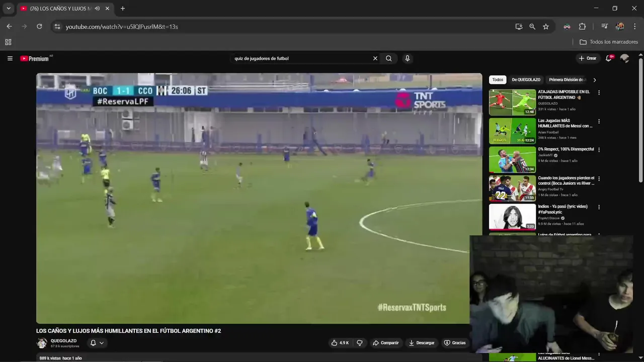644x362 pixels.
Task: Open options for ATAJADAS IMPOSIBLE video
Action: point(599,93)
